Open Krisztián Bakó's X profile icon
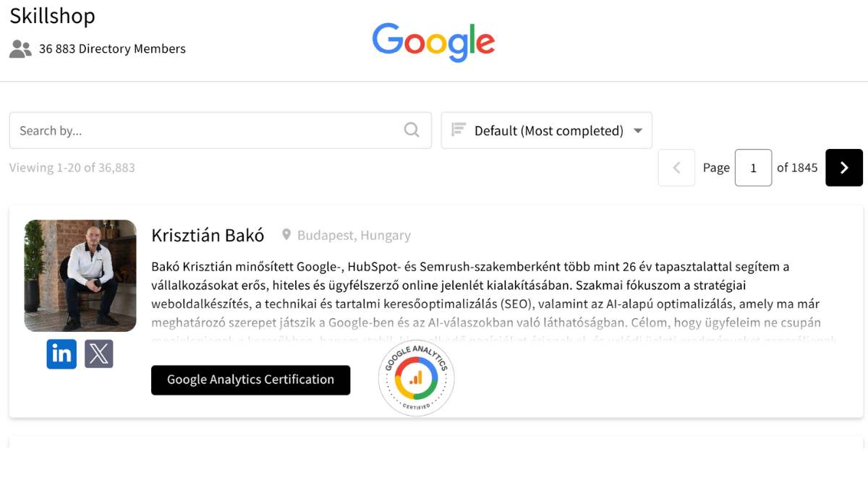This screenshot has height=488, width=868. tap(99, 354)
